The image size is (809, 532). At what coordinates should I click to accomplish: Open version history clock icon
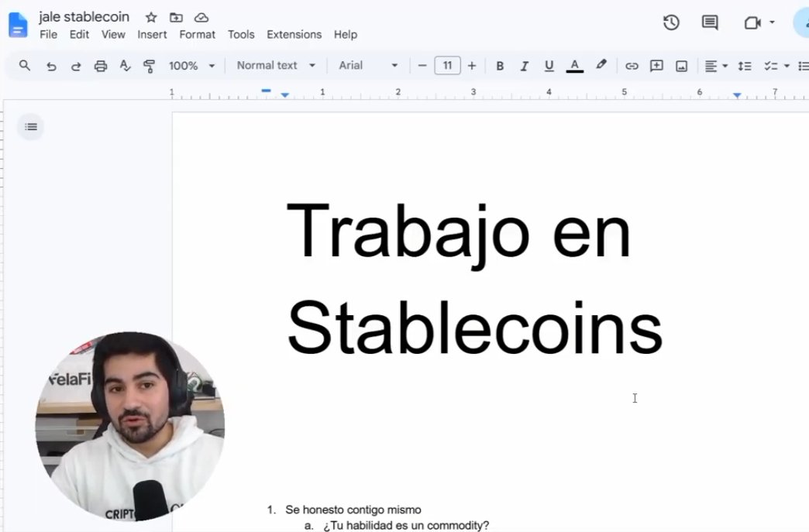(671, 22)
